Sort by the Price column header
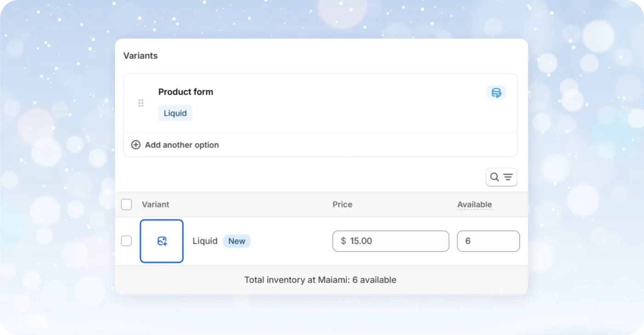644x335 pixels. tap(342, 204)
